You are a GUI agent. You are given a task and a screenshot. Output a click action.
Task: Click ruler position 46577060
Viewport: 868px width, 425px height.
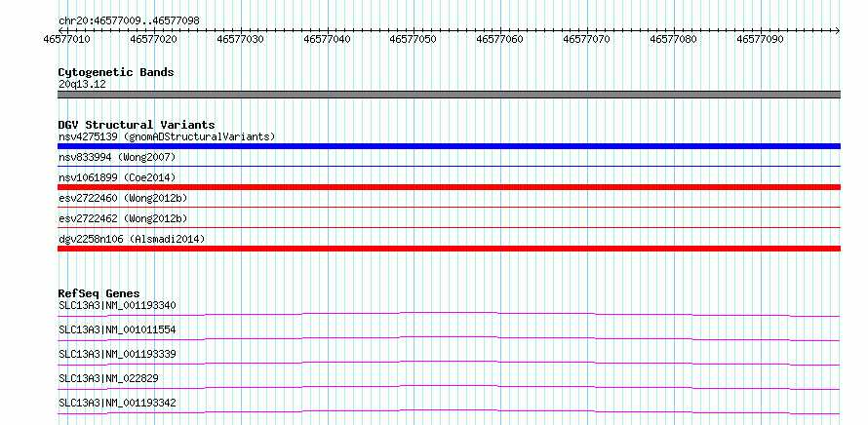click(x=500, y=39)
